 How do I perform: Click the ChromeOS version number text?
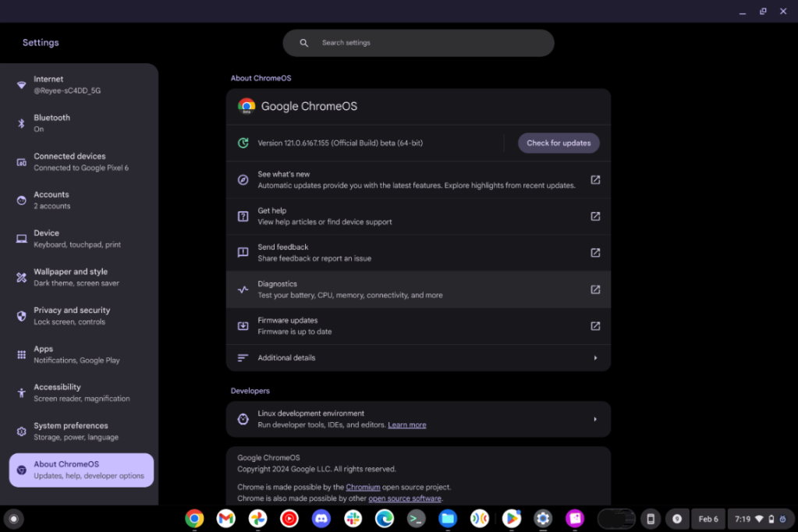tap(340, 143)
